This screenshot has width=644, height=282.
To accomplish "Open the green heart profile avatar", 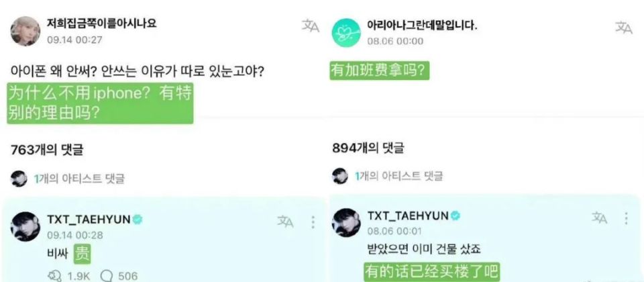I will click(346, 33).
